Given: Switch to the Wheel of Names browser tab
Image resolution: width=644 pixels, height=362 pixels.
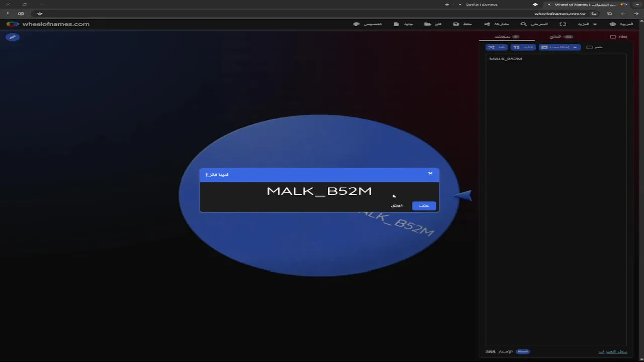Looking at the screenshot, I should click(587, 4).
